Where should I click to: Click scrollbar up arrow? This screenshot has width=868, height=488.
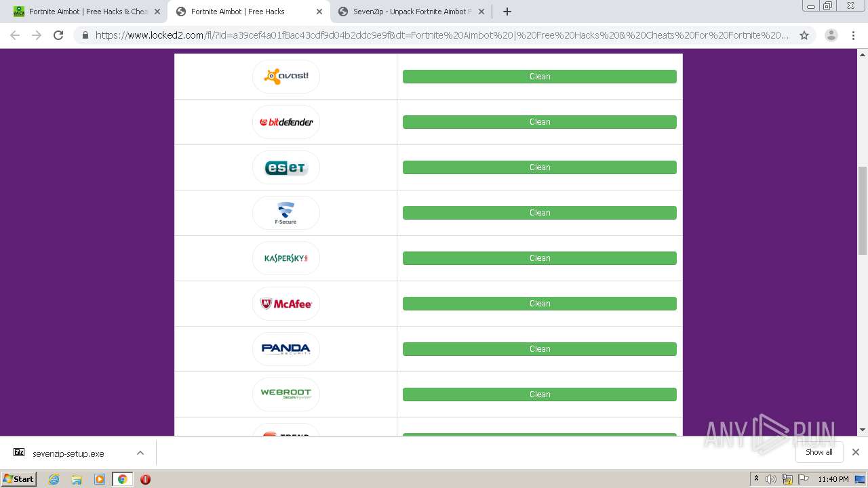click(x=862, y=54)
